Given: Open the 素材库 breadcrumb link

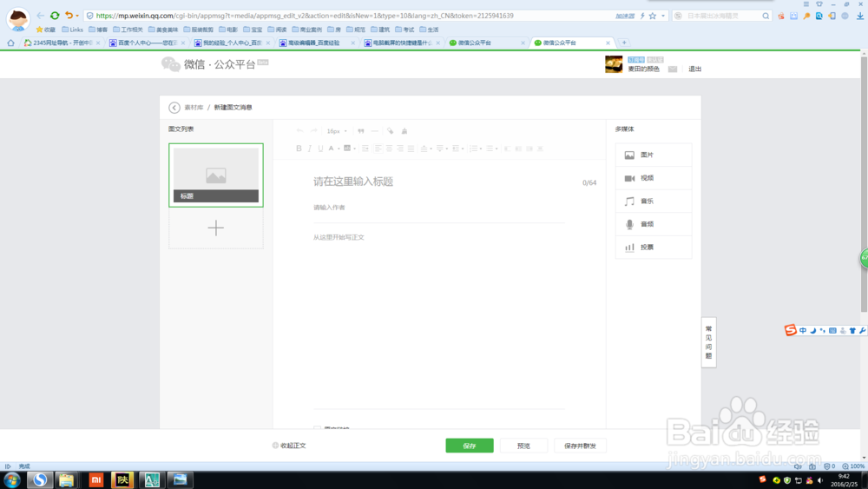Looking at the screenshot, I should (194, 108).
